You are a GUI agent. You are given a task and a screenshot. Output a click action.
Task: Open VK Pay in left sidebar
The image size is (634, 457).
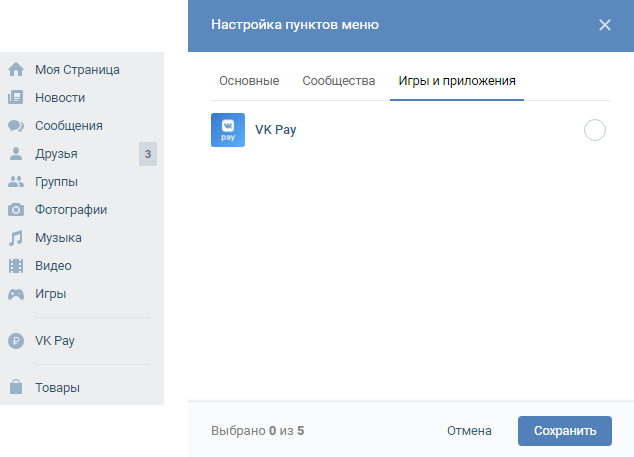55,341
